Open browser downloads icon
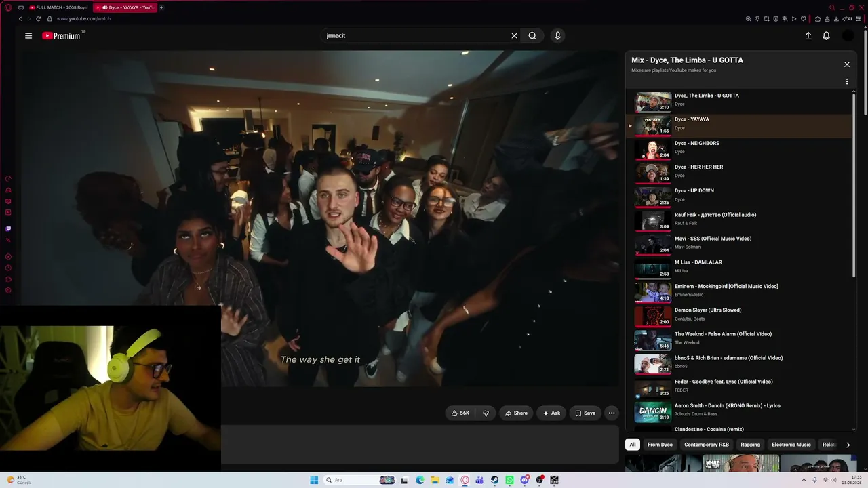The width and height of the screenshot is (868, 488). point(837,19)
